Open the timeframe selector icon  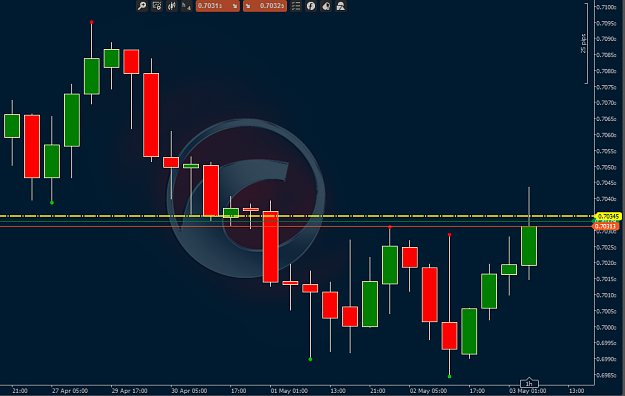[x=186, y=6]
